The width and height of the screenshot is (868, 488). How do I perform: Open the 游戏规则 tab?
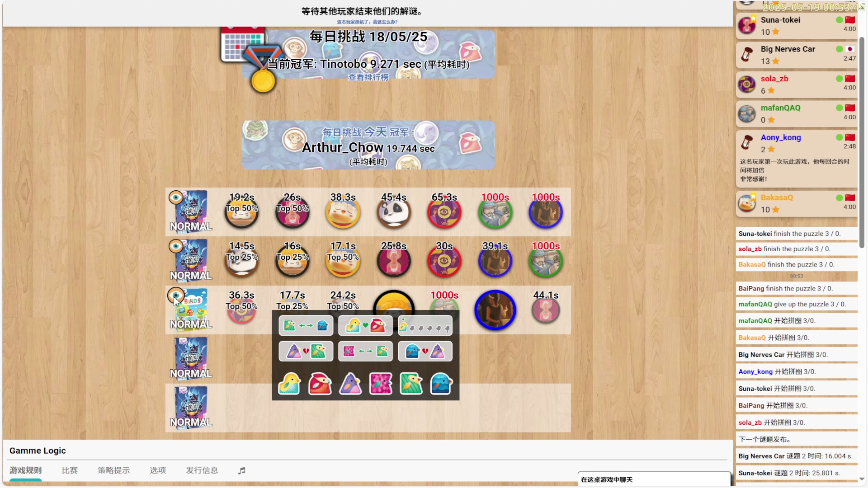(25, 470)
